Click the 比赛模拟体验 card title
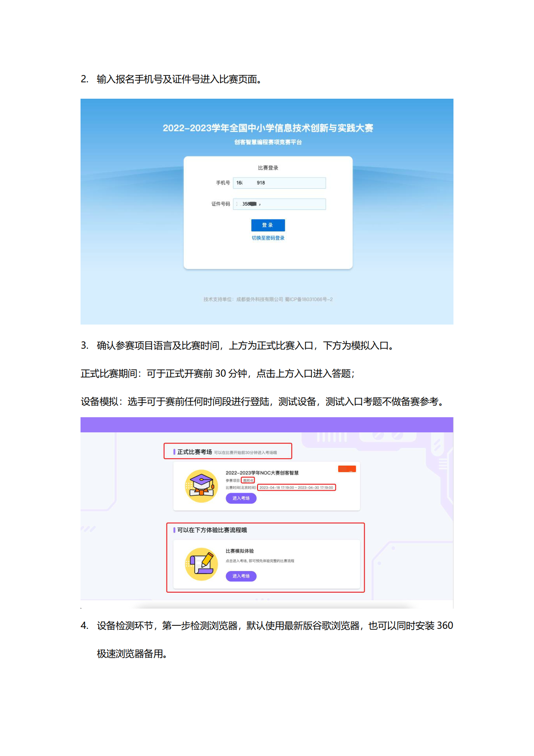The height and width of the screenshot is (756, 534). (x=239, y=551)
